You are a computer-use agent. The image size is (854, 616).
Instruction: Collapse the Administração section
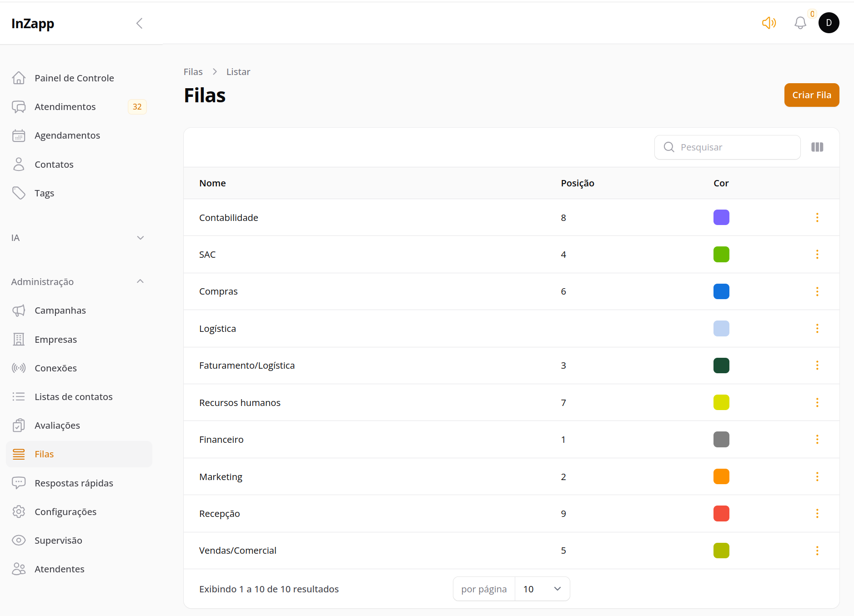tap(140, 281)
